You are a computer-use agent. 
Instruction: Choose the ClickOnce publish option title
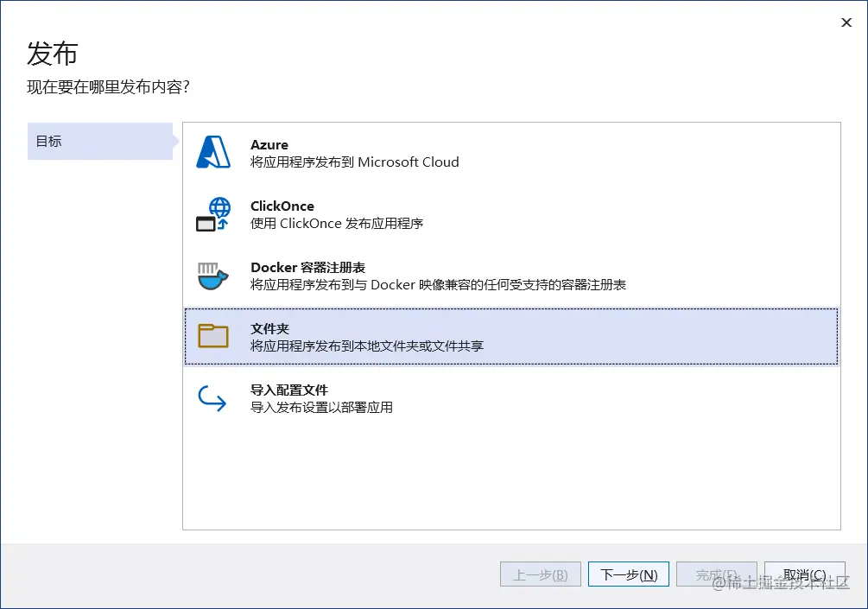point(282,206)
